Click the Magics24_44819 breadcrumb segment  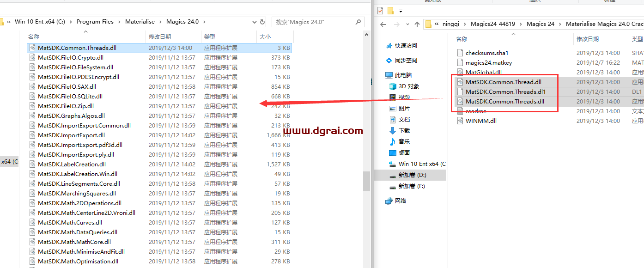(493, 24)
